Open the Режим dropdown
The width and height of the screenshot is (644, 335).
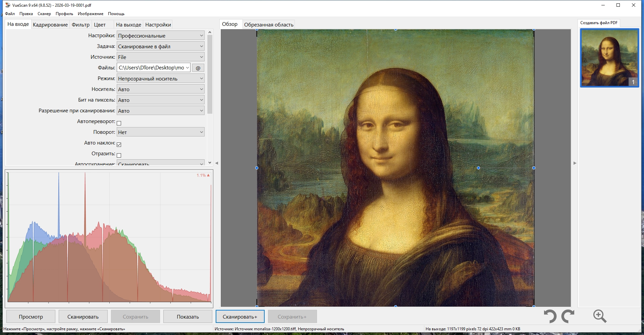pyautogui.click(x=160, y=78)
